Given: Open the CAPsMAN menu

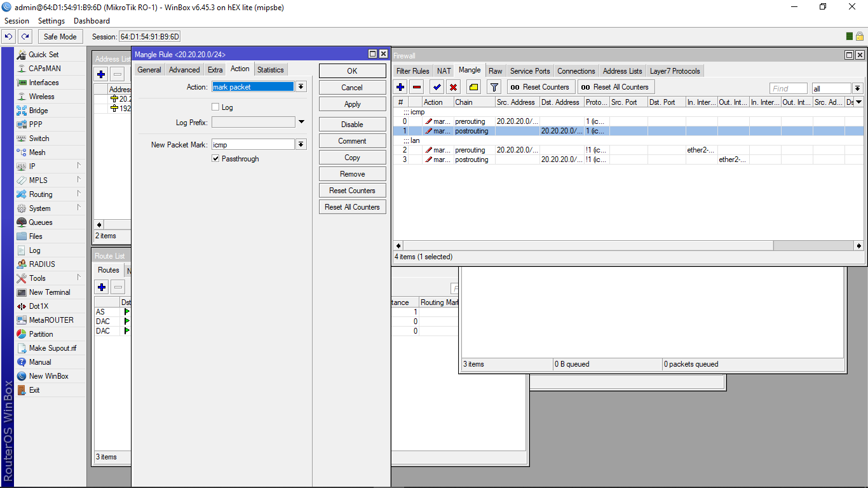Looking at the screenshot, I should coord(44,69).
